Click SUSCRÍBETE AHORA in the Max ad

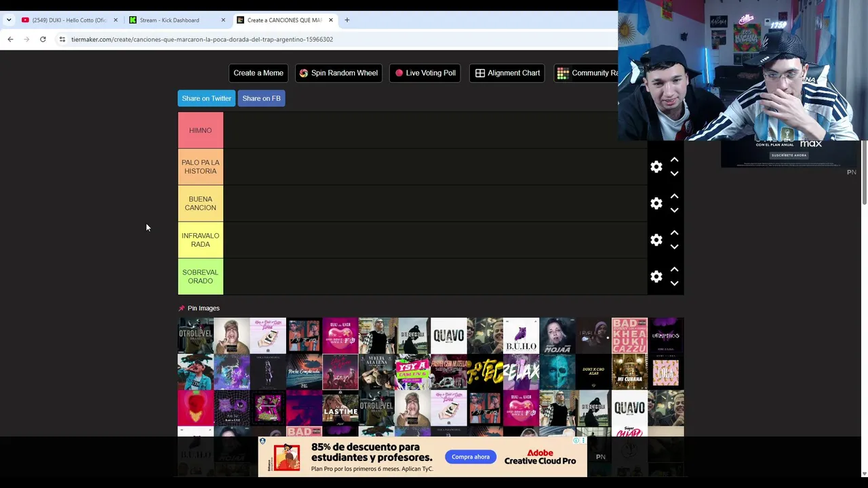790,155
